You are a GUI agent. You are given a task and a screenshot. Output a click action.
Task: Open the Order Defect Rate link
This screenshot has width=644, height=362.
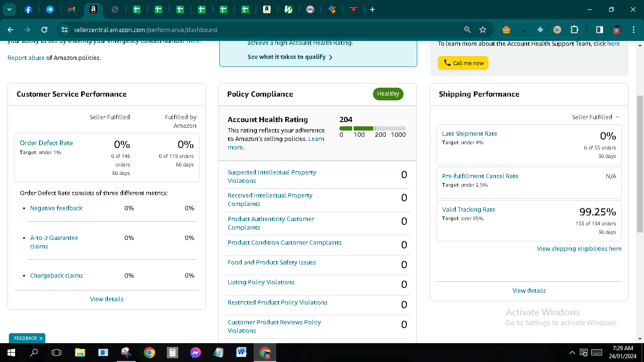[x=46, y=143]
